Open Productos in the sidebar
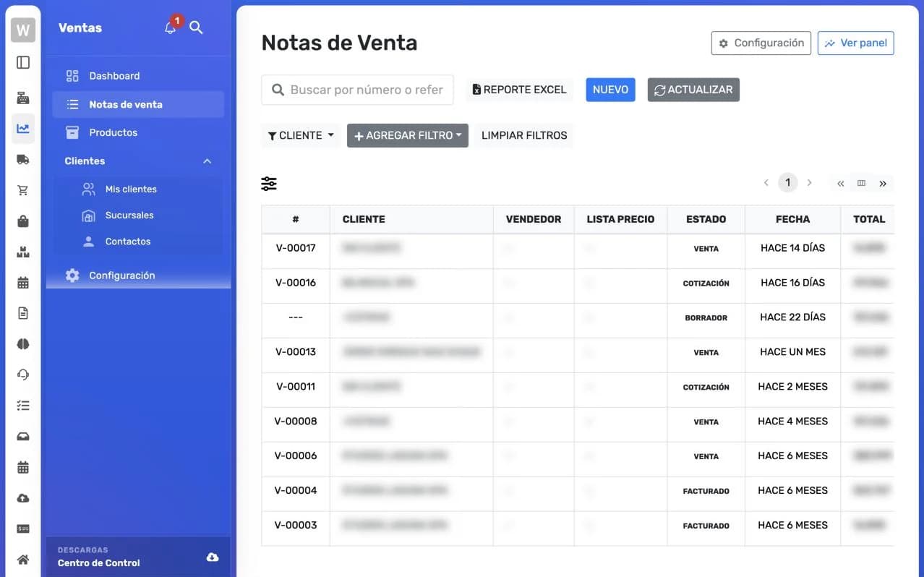Viewport: 924px width, 577px height. click(138, 132)
